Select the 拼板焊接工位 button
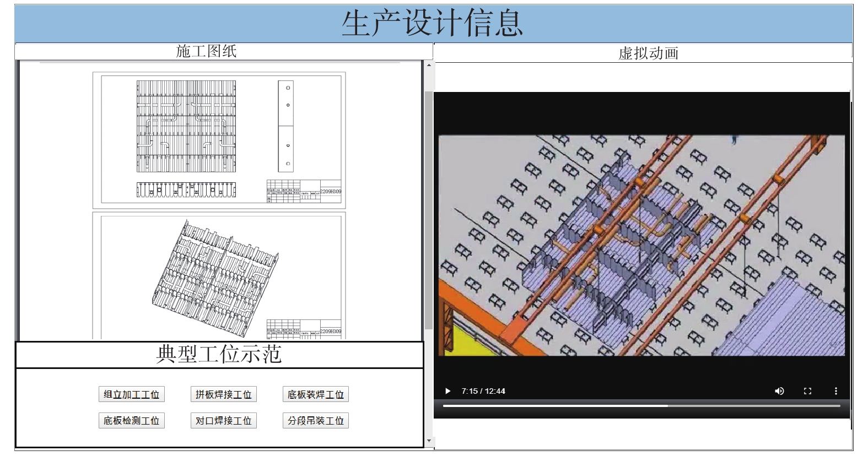The image size is (868, 456). click(x=223, y=394)
